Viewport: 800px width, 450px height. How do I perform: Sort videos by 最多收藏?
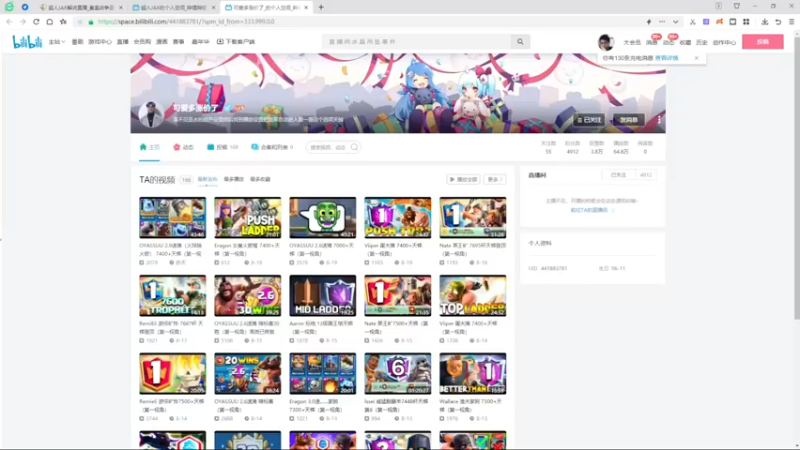(260, 180)
